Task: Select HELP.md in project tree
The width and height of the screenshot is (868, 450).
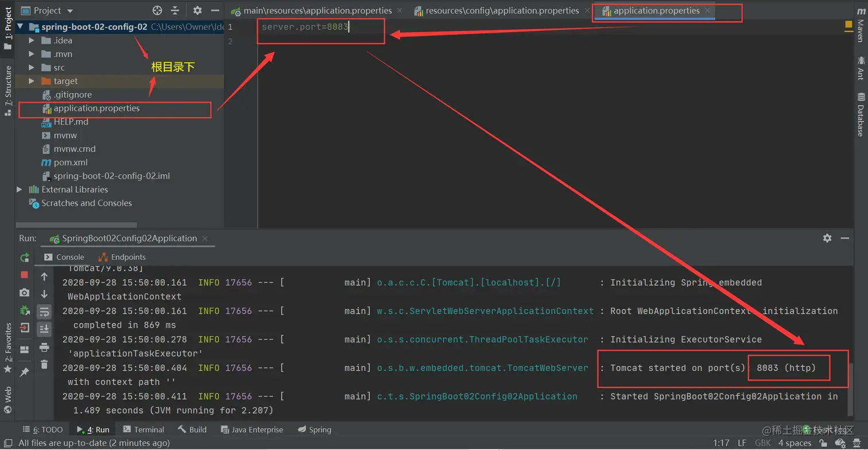Action: click(71, 122)
